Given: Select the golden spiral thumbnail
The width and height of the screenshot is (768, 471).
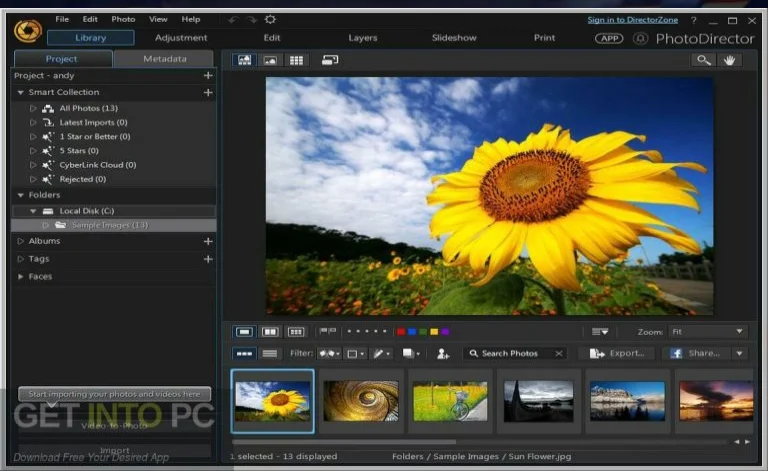Looking at the screenshot, I should (x=361, y=401).
